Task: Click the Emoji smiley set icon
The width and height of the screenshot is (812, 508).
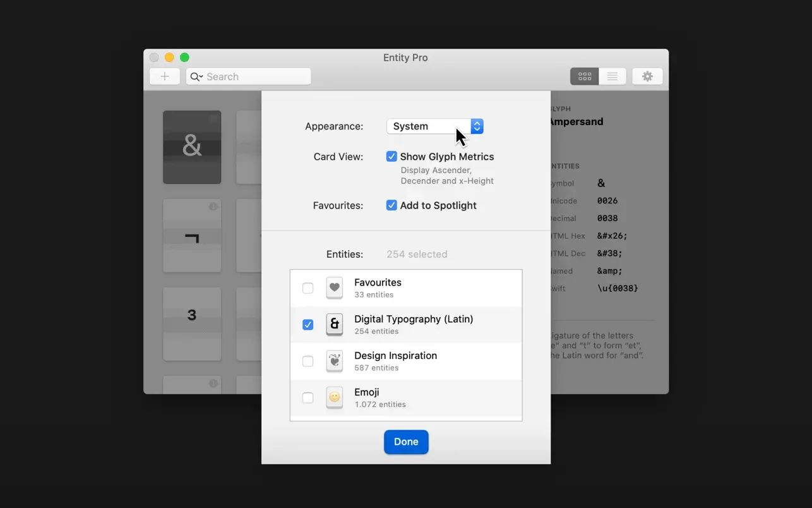Action: point(335,398)
